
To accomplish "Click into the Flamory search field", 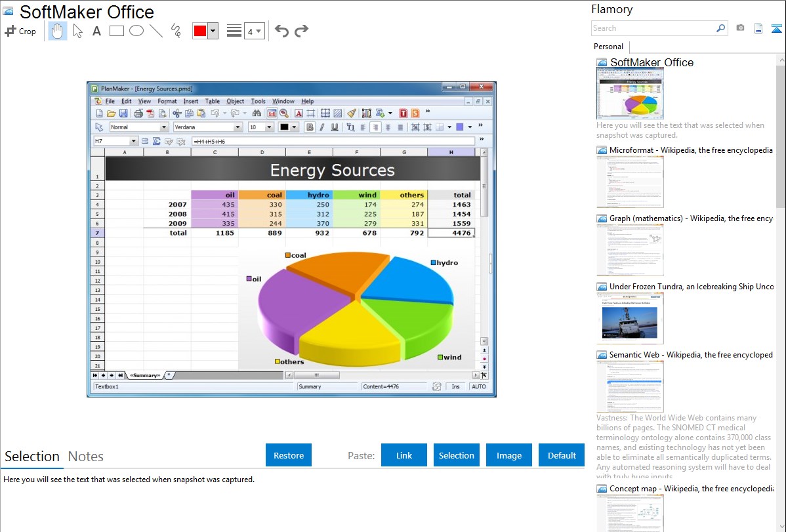I will click(653, 28).
